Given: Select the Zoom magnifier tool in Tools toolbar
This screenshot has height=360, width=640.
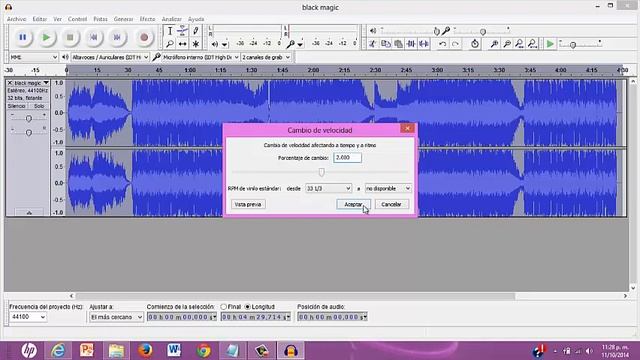Looking at the screenshot, I should pyautogui.click(x=170, y=44).
